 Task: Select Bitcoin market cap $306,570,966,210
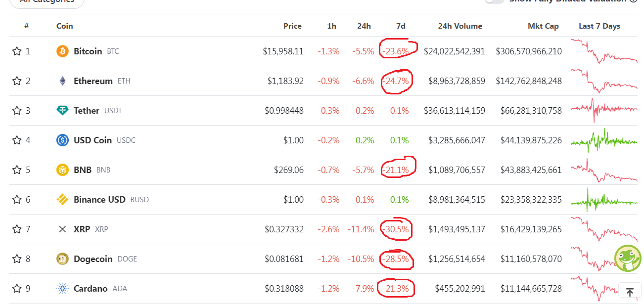click(529, 51)
